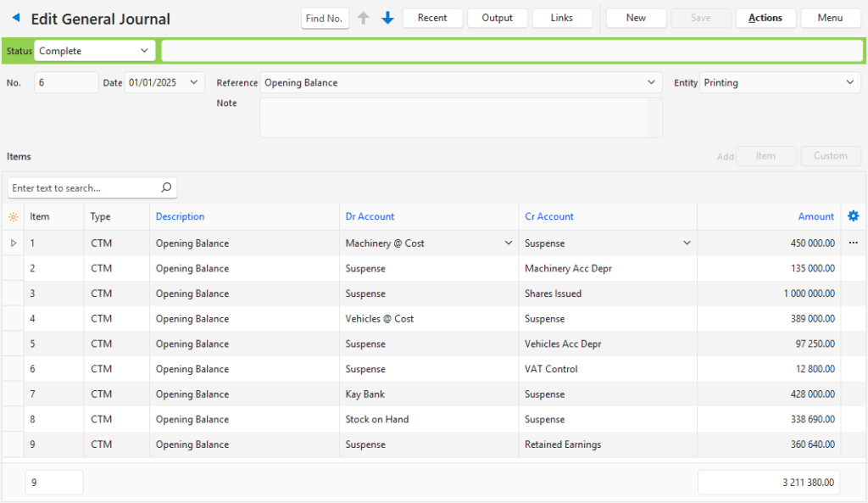Click the search magnifier icon

[x=166, y=187]
